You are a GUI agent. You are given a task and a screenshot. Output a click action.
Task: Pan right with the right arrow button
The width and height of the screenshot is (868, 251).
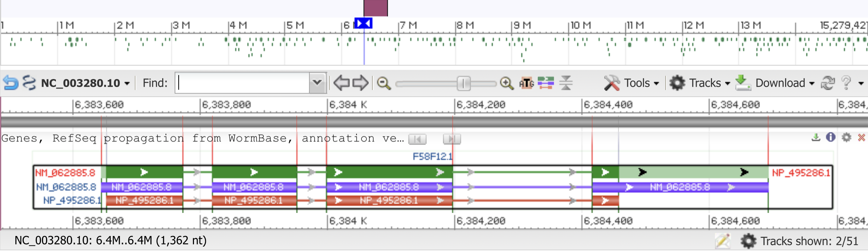(361, 83)
